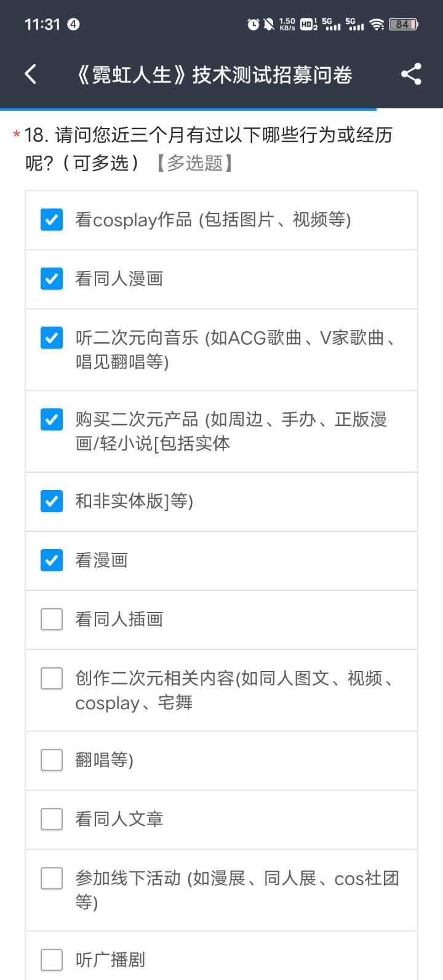Tap the Wi-Fi status icon

click(x=377, y=24)
